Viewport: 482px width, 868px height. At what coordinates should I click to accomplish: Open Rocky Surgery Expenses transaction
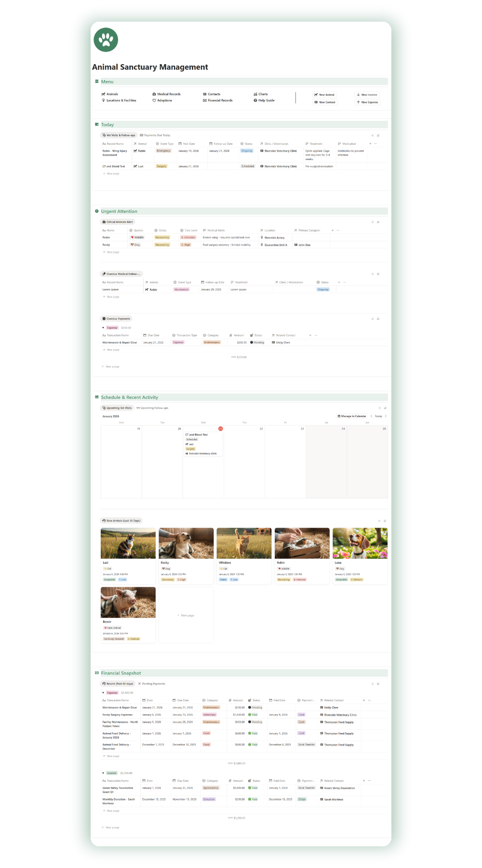pyautogui.click(x=117, y=715)
